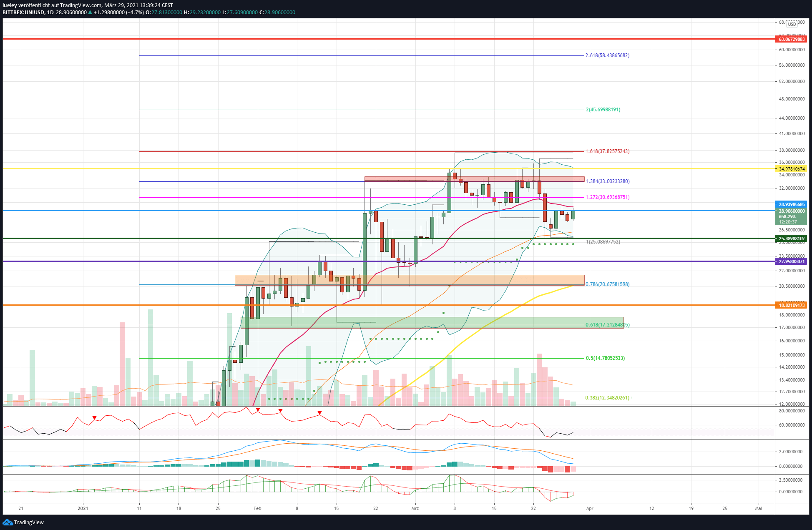Click the 658.29% value on price axis
This screenshot has height=530, width=812.
pos(787,216)
